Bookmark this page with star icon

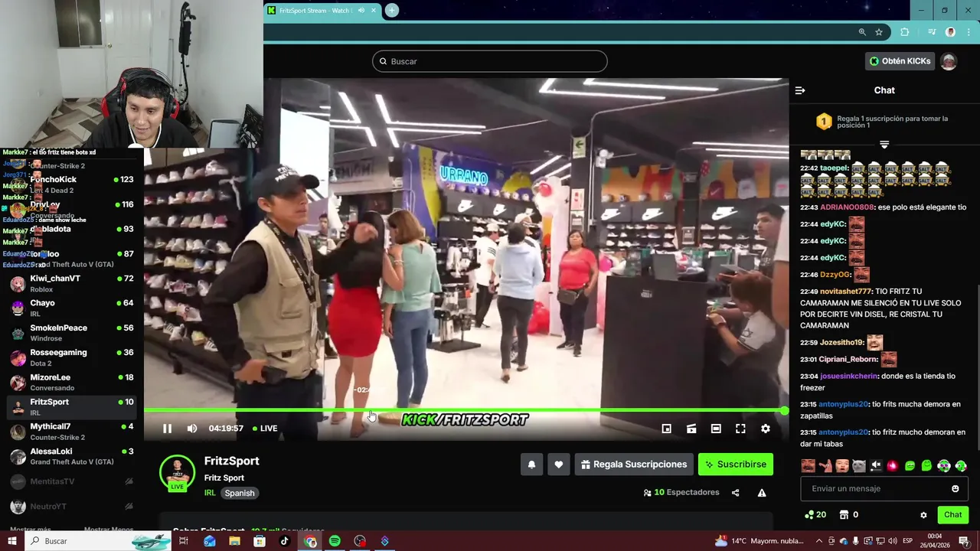pos(879,32)
